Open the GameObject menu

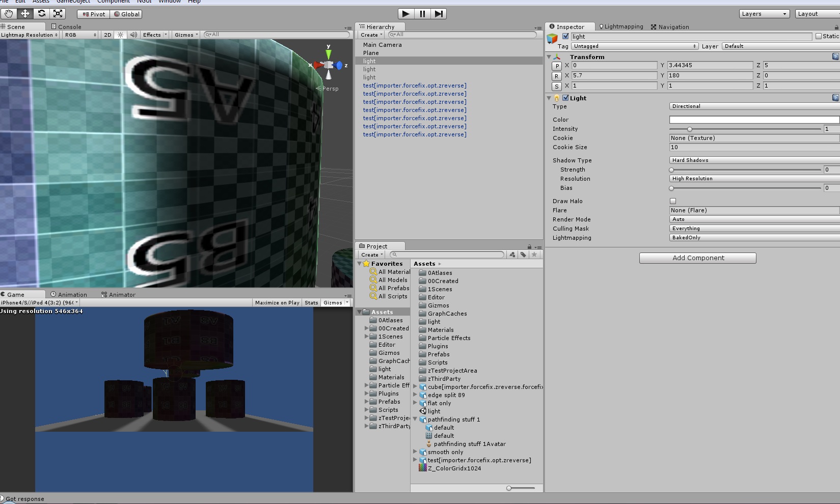point(73,2)
